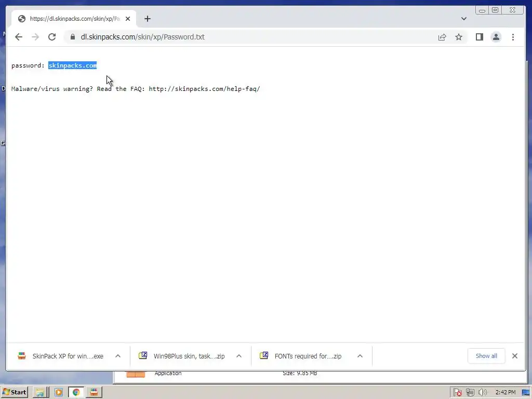
Task: Select the dl.skinpacks.com tab
Action: (x=74, y=19)
